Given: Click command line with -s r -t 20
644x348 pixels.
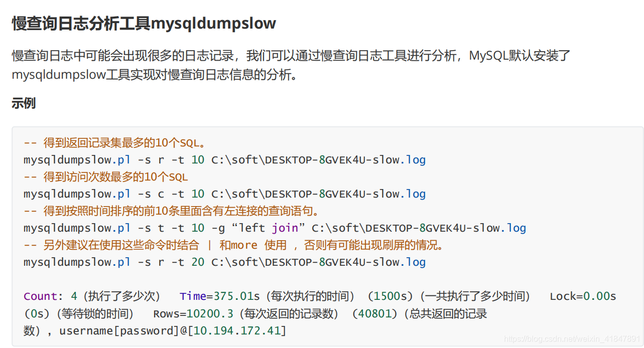Looking at the screenshot, I should (x=224, y=262).
